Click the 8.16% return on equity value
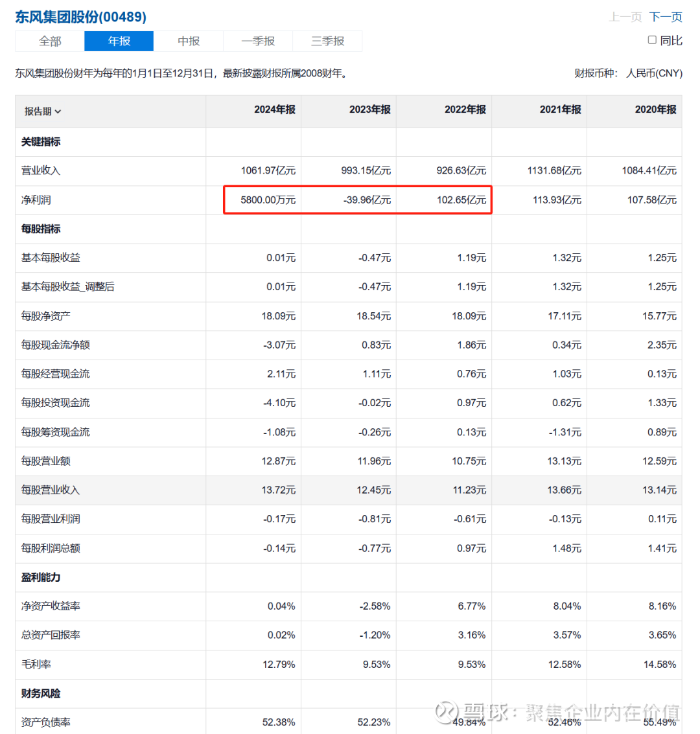 pos(662,606)
